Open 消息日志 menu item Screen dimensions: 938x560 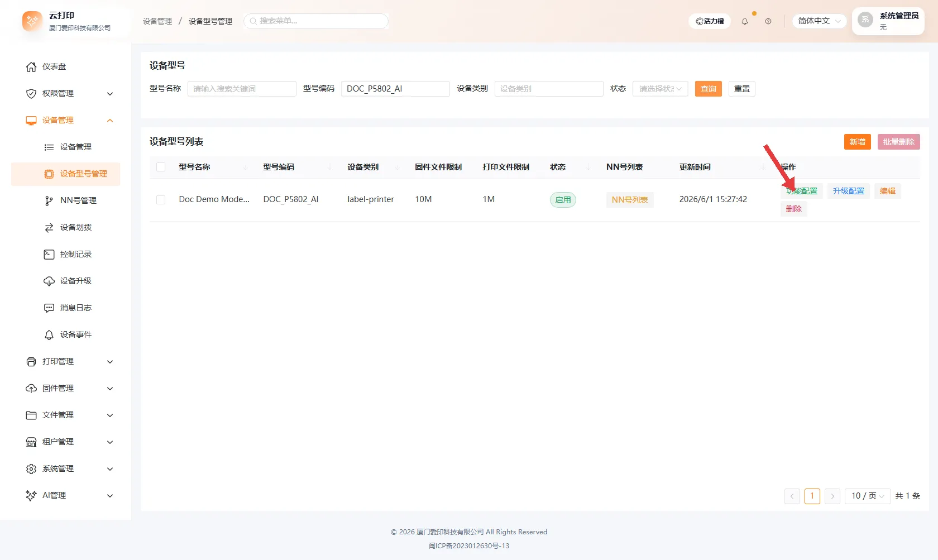65,308
